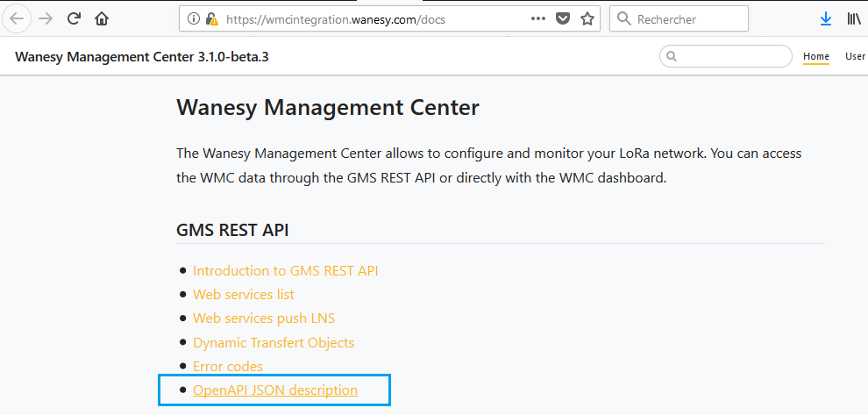This screenshot has height=415, width=868.
Task: Open the browser home page
Action: coord(103,18)
